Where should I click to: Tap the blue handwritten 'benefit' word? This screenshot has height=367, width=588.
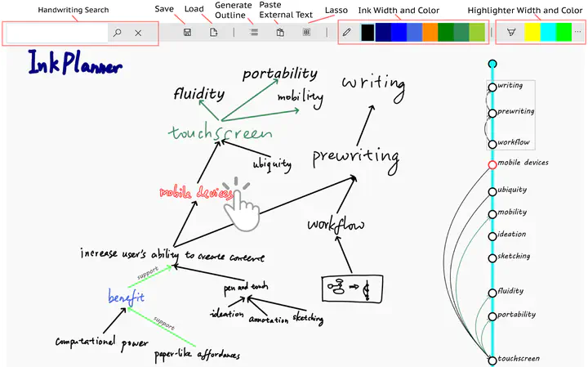coord(127,297)
